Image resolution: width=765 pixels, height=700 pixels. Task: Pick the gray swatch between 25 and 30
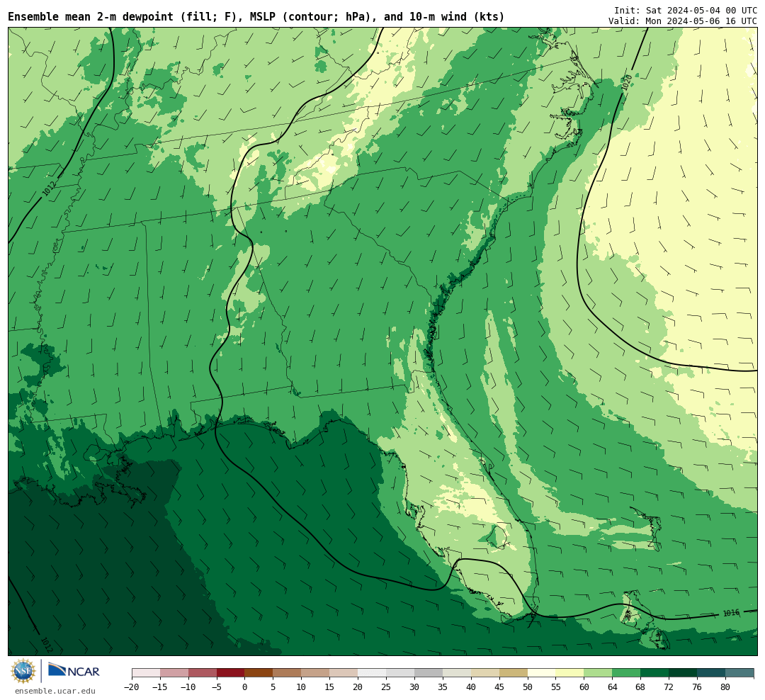pos(400,673)
